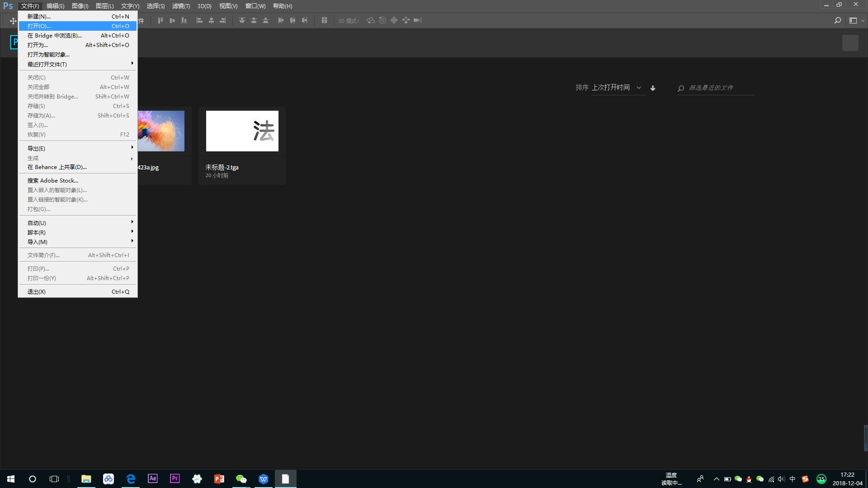Click 搜索 Adobe Stock menu entry
Image resolution: width=868 pixels, height=488 pixels.
53,180
